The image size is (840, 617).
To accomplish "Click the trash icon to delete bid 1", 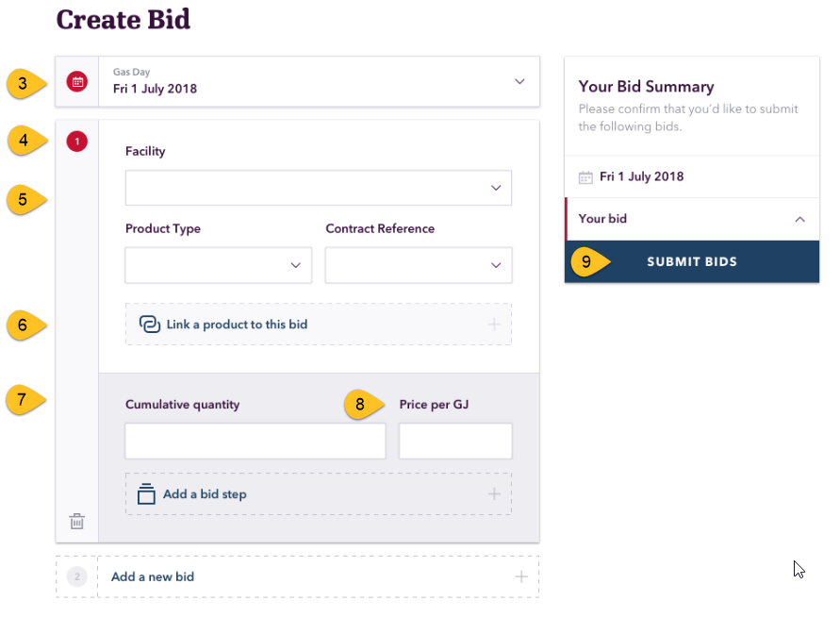I will 77,521.
